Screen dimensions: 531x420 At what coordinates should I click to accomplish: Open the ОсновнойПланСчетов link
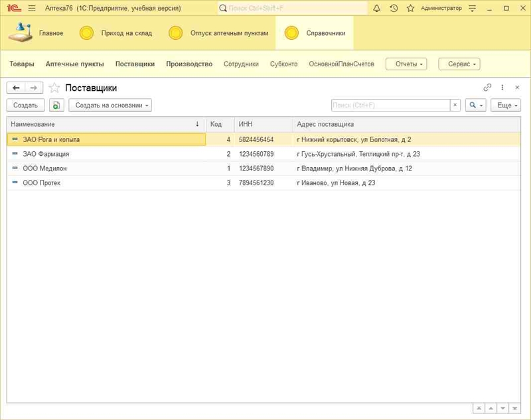click(341, 64)
